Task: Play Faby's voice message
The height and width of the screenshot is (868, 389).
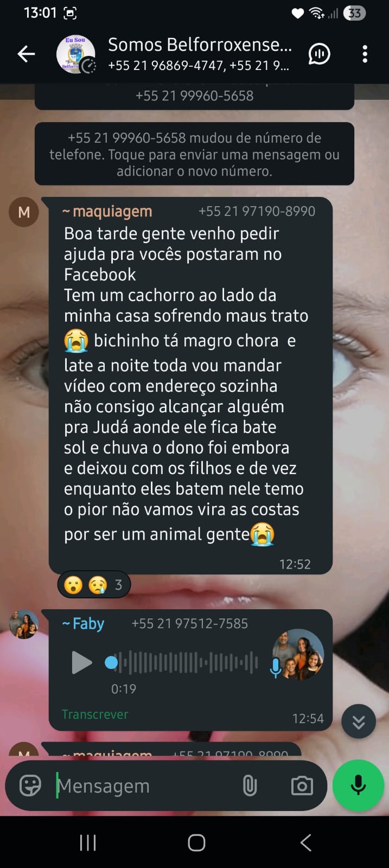Action: 82,662
